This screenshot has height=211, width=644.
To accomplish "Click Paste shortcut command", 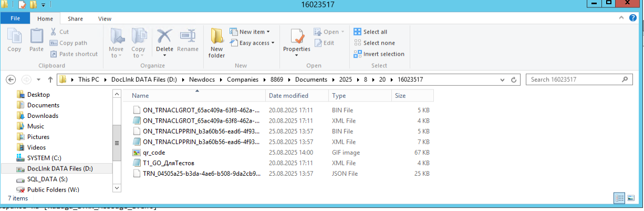I will click(74, 54).
